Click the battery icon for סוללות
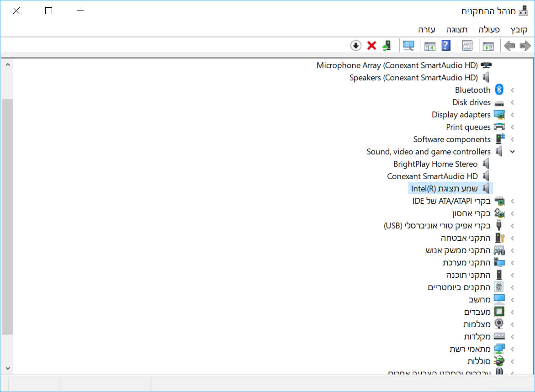Image resolution: width=535 pixels, height=392 pixels. [x=499, y=360]
